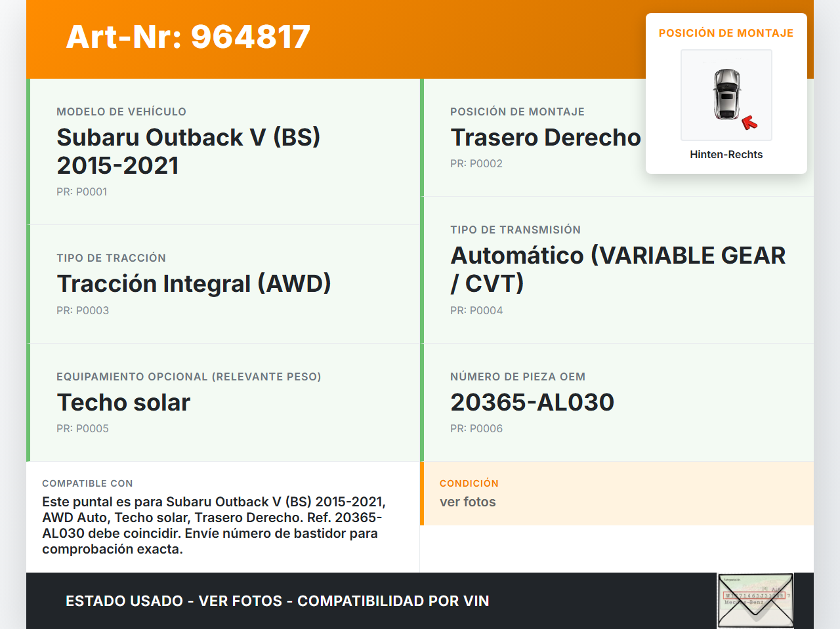Toggle the Techo solar equipment option

click(x=123, y=403)
